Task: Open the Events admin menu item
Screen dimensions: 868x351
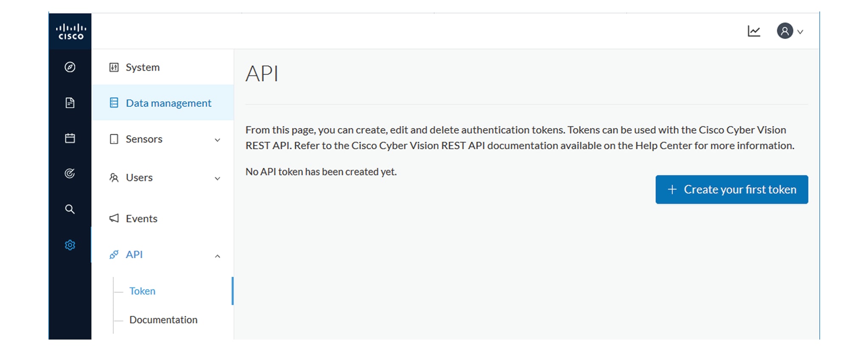Action: pos(141,218)
